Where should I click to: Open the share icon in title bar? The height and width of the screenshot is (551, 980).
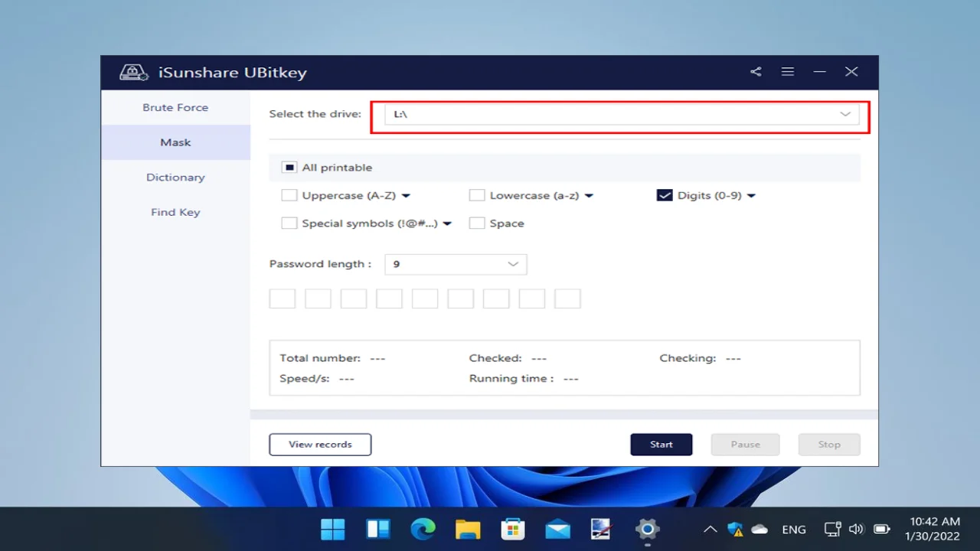(756, 72)
